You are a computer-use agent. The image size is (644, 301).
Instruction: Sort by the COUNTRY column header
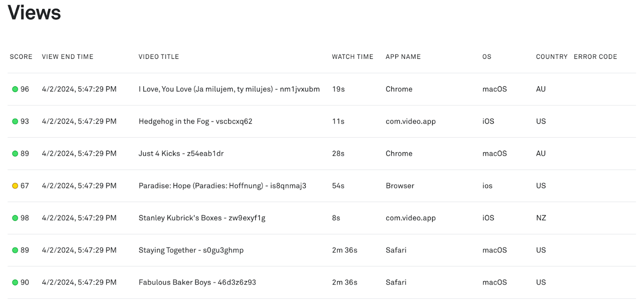551,57
